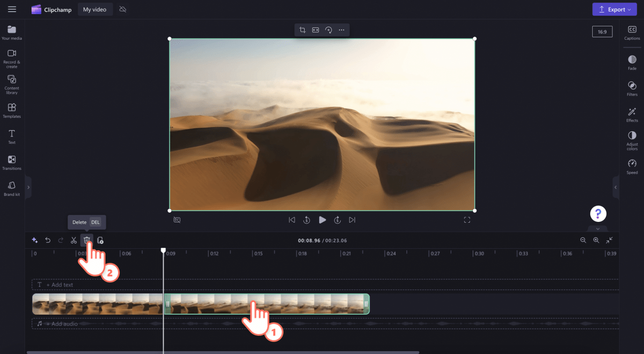This screenshot has width=644, height=354.
Task: Toggle cloud backup in the top bar
Action: 122,9
